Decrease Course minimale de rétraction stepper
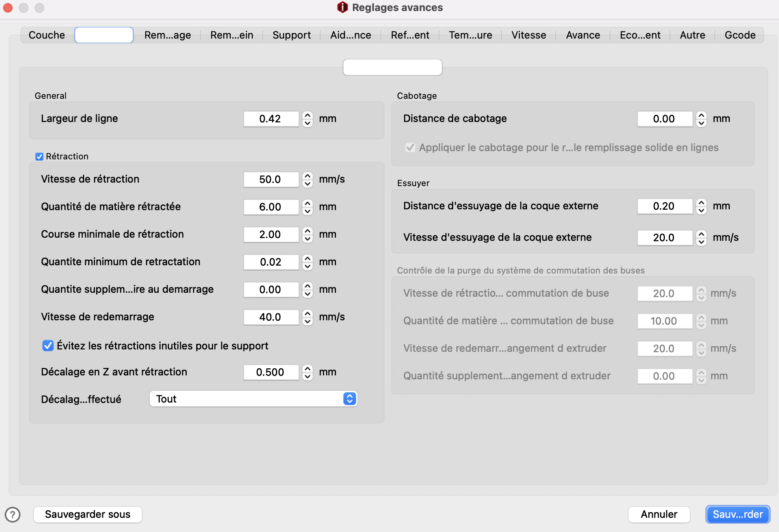Image resolution: width=779 pixels, height=532 pixels. pos(308,238)
